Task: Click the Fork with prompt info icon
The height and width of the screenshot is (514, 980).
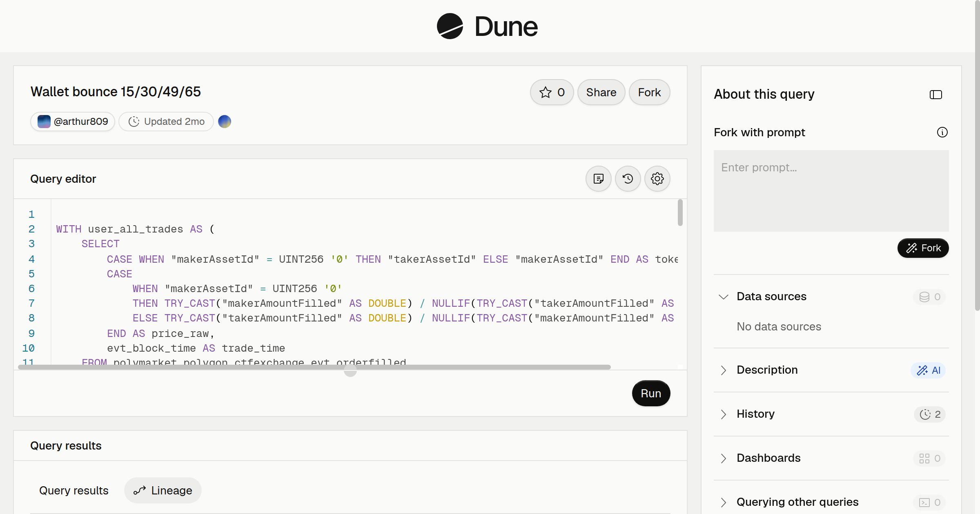Action: pos(942,132)
